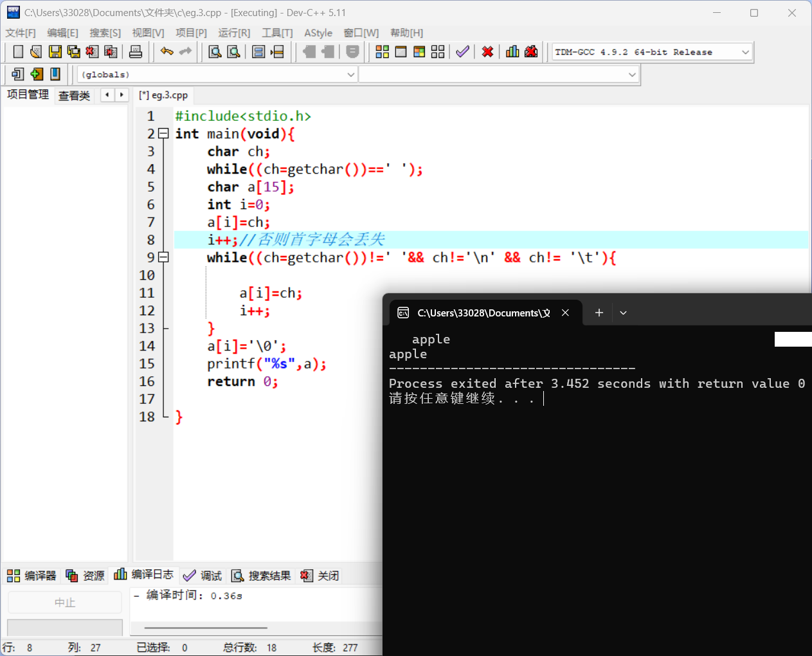Image resolution: width=812 pixels, height=656 pixels.
Task: Click the Close file toolbar icon
Action: [x=92, y=52]
